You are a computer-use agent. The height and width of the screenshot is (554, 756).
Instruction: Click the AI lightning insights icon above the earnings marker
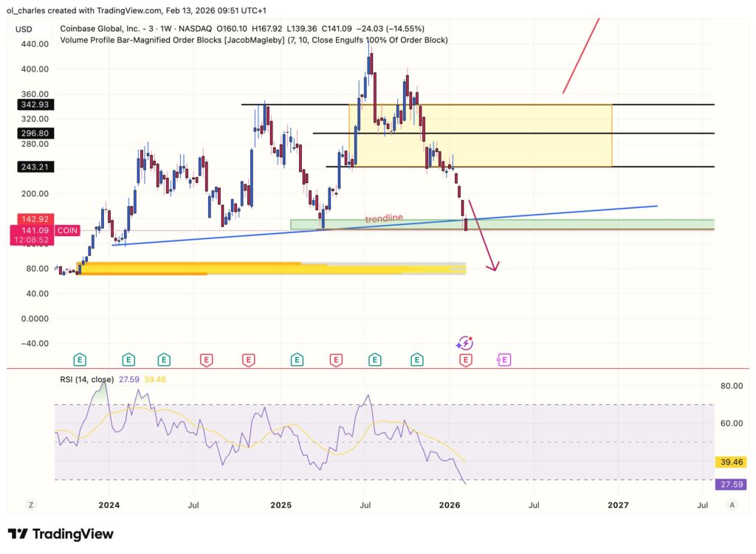[465, 342]
